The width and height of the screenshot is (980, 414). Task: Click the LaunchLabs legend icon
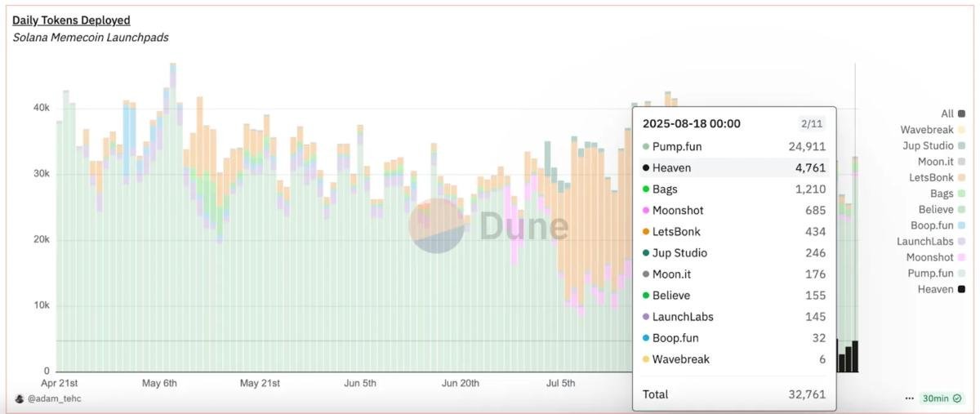point(961,241)
